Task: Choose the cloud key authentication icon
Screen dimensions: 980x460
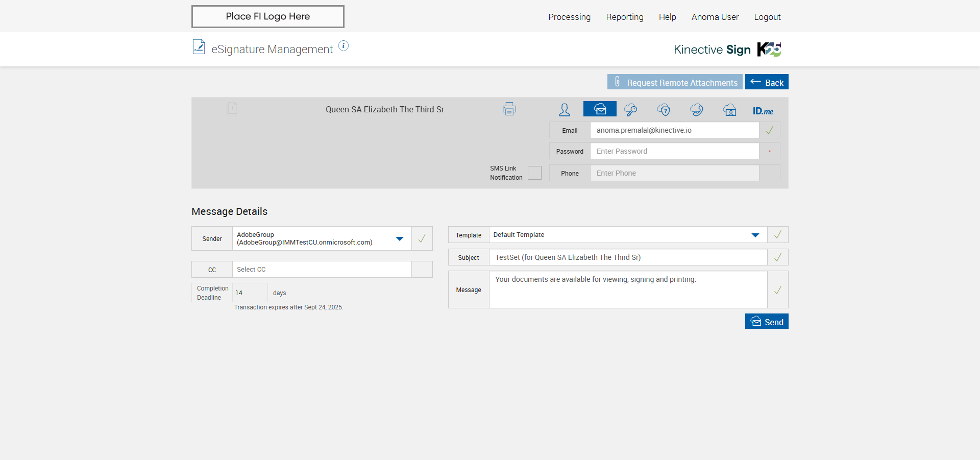Action: click(x=631, y=110)
